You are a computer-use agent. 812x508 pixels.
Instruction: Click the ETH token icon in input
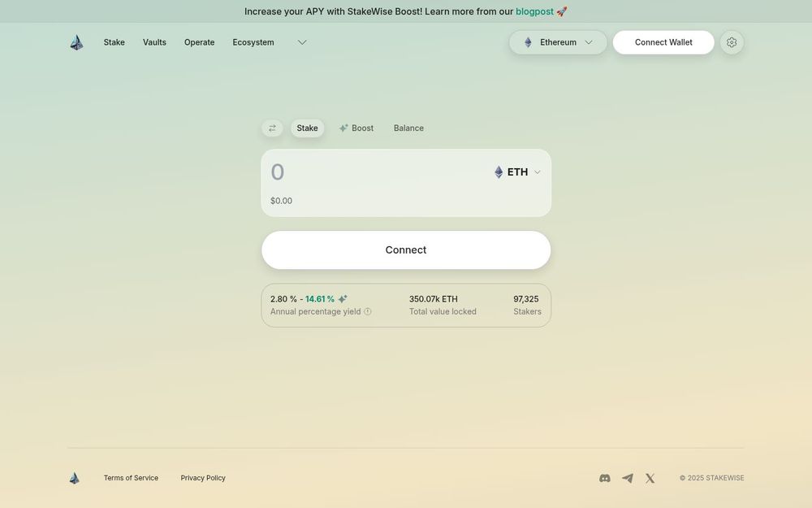click(x=499, y=172)
